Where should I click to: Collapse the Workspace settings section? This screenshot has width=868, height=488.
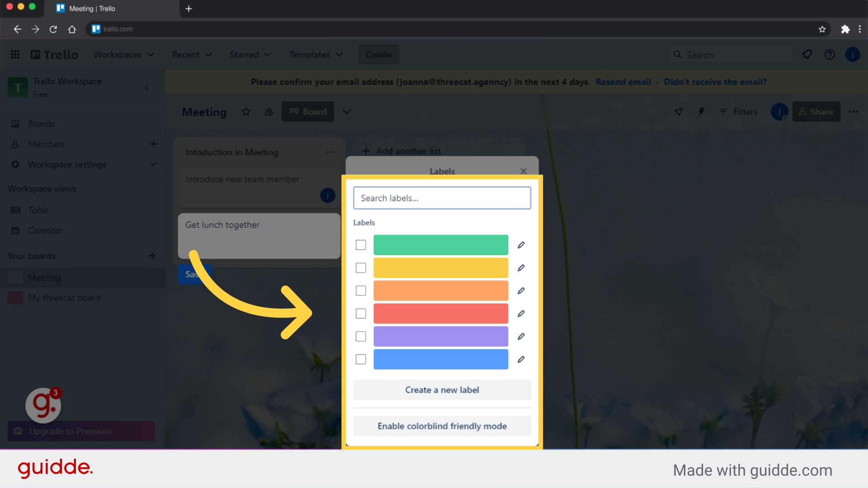tap(154, 164)
